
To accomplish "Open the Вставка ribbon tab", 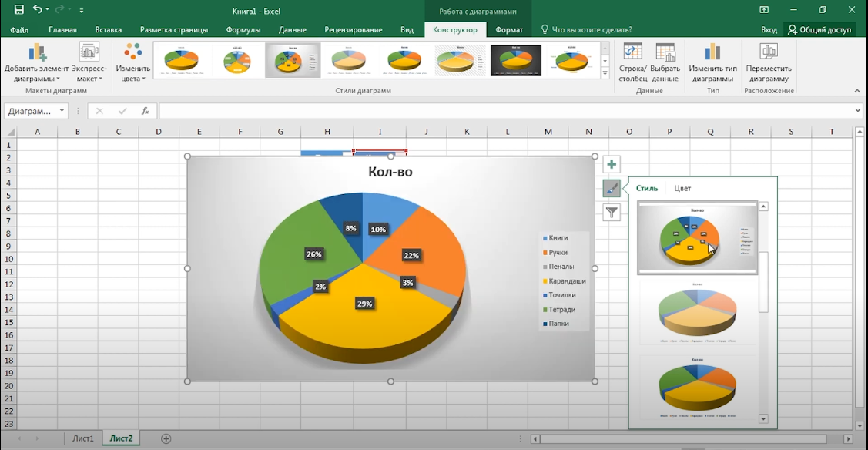I will 109,30.
